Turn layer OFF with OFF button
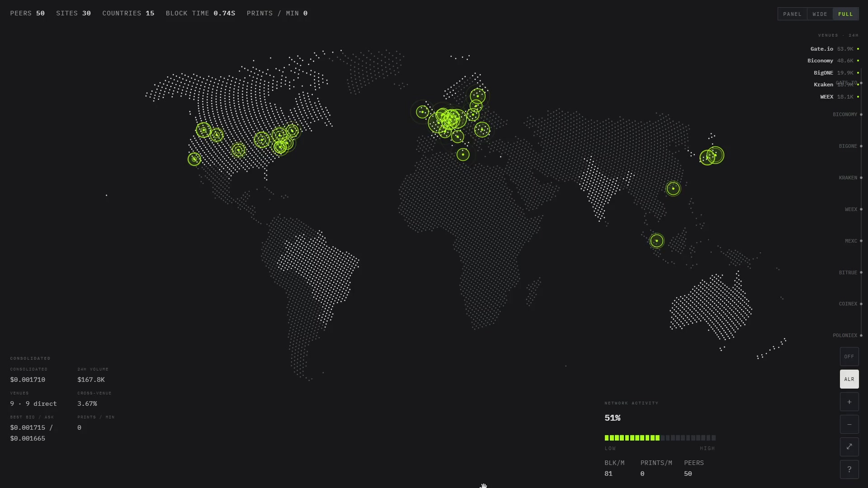868x488 pixels. (x=849, y=357)
